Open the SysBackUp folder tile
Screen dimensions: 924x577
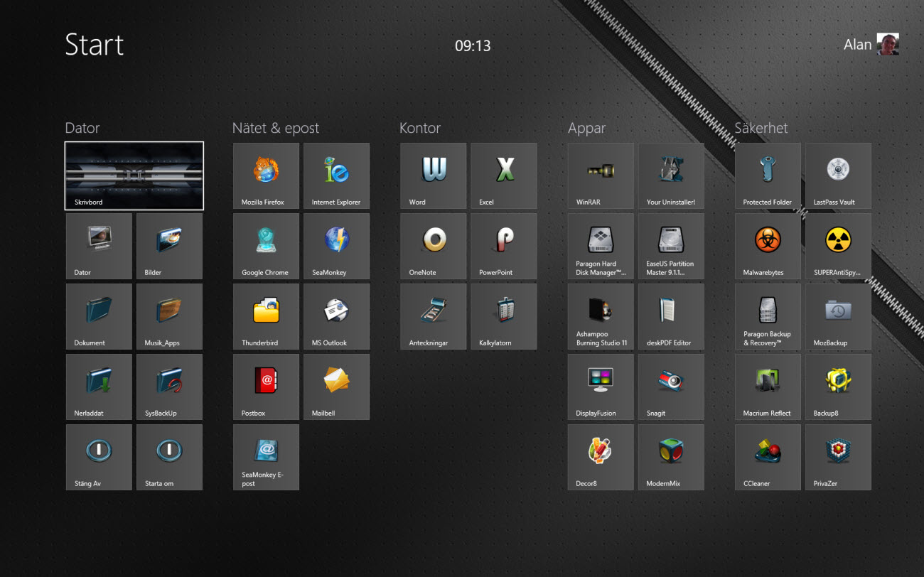click(x=169, y=387)
